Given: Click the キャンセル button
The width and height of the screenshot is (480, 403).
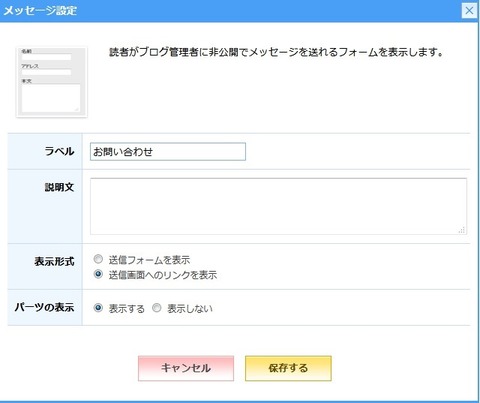Looking at the screenshot, I should 186,368.
